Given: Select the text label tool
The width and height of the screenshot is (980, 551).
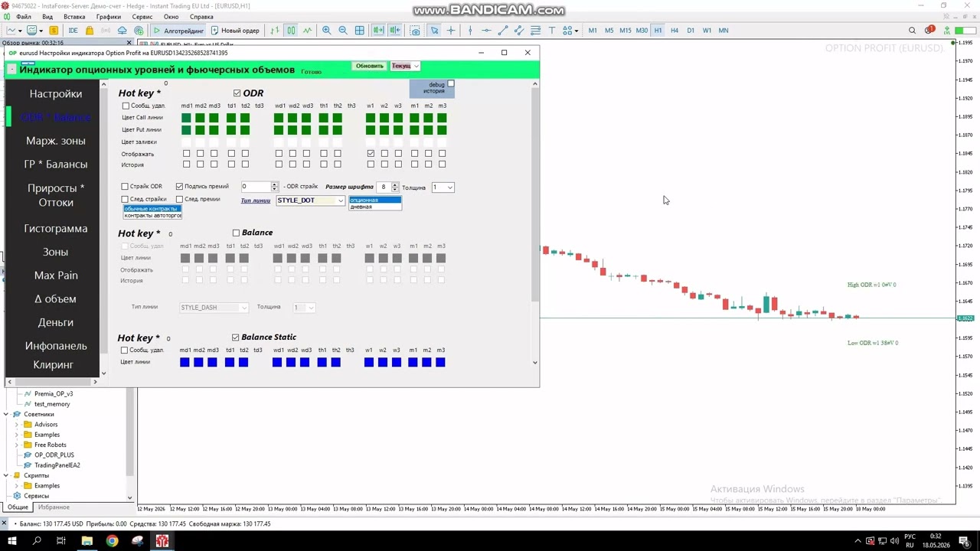Looking at the screenshot, I should click(551, 31).
